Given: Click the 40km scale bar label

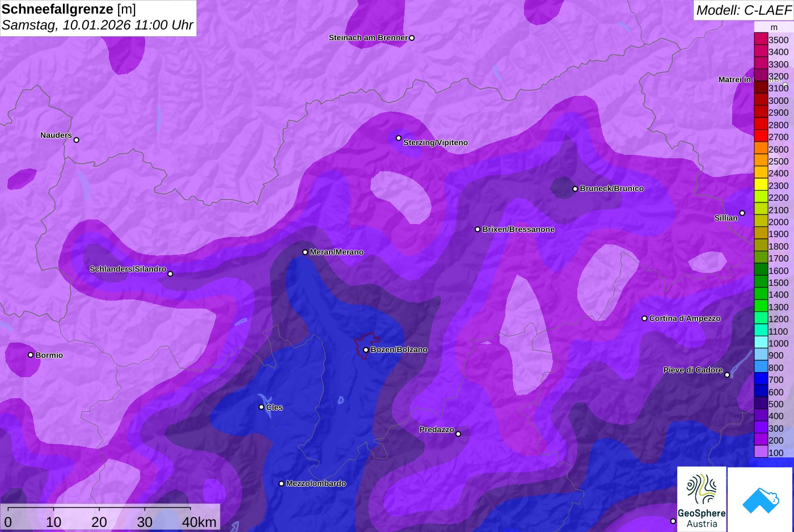Looking at the screenshot, I should click(x=199, y=522).
